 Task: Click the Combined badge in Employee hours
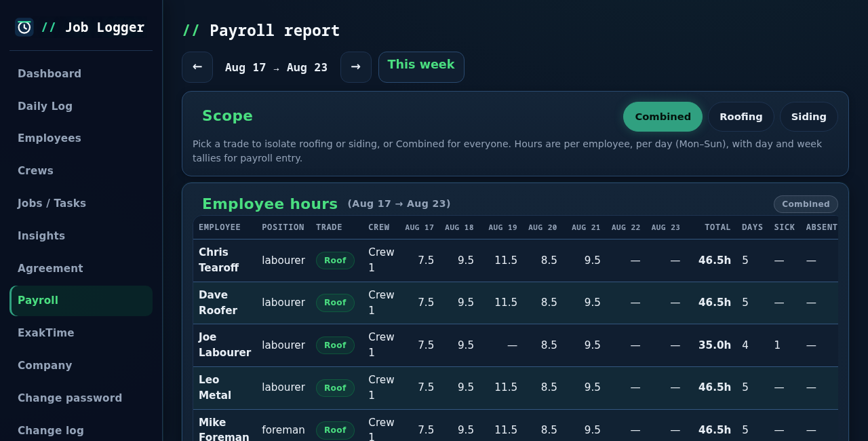coord(806,204)
